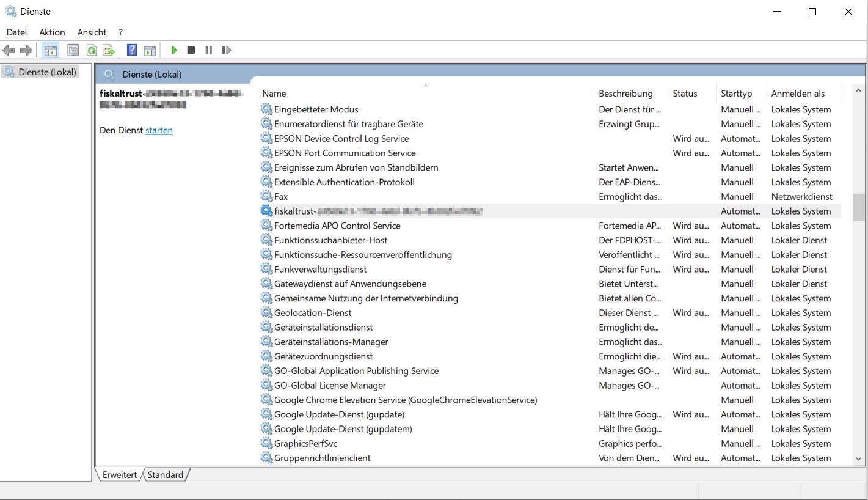Image resolution: width=868 pixels, height=500 pixels.
Task: Select Extensible Authentication-Protokoll service
Action: click(x=549, y=182)
